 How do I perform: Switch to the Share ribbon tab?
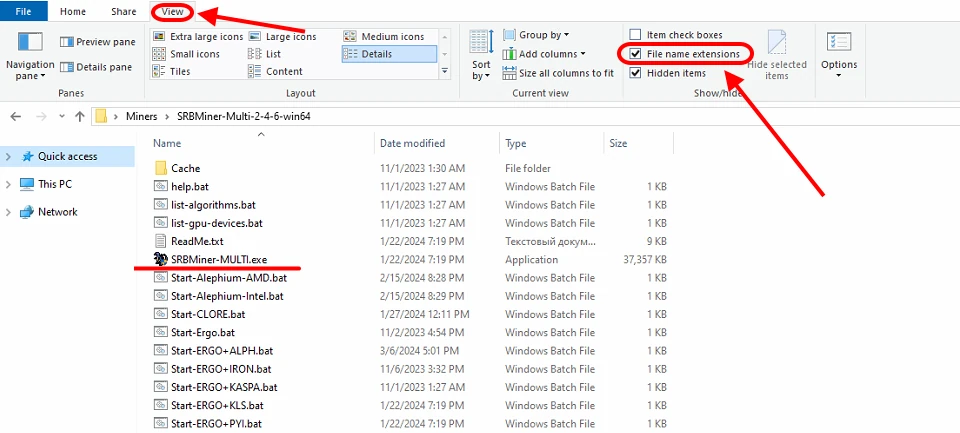coord(124,12)
